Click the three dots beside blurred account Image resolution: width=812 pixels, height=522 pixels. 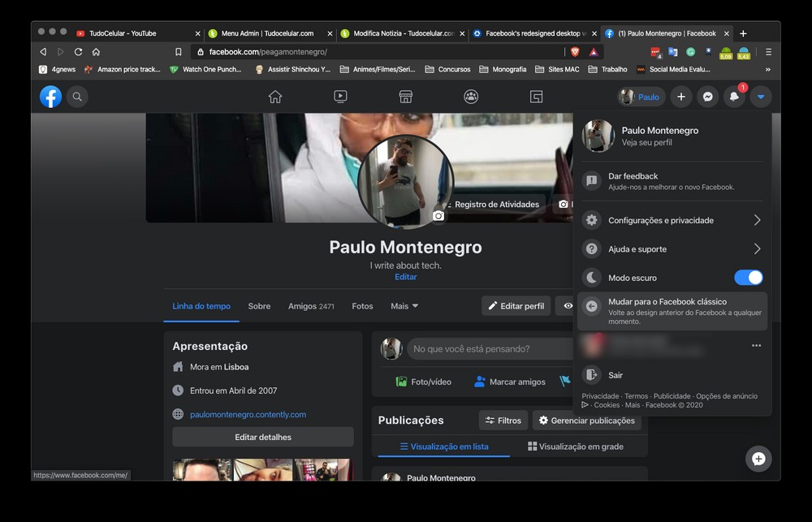[x=756, y=345]
